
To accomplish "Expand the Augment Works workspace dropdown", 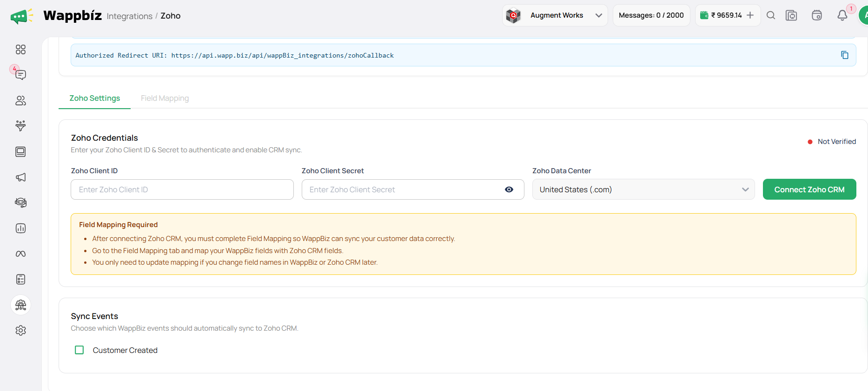I will (x=599, y=15).
